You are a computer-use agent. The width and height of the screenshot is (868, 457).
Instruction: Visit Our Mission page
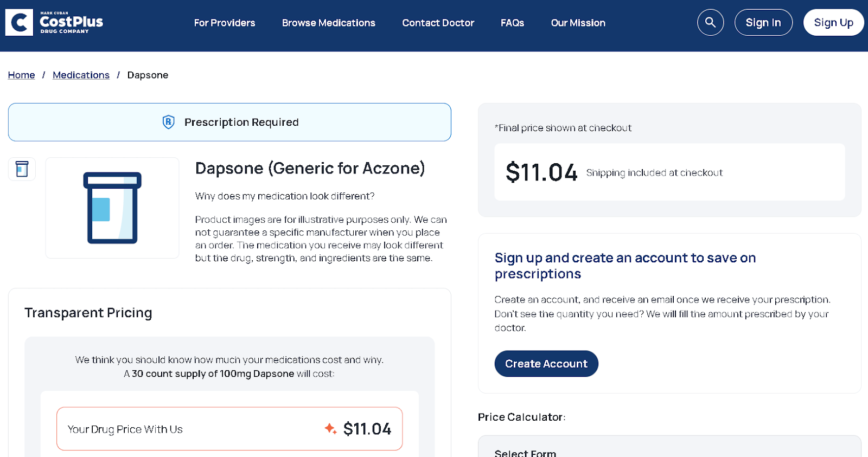coord(578,23)
